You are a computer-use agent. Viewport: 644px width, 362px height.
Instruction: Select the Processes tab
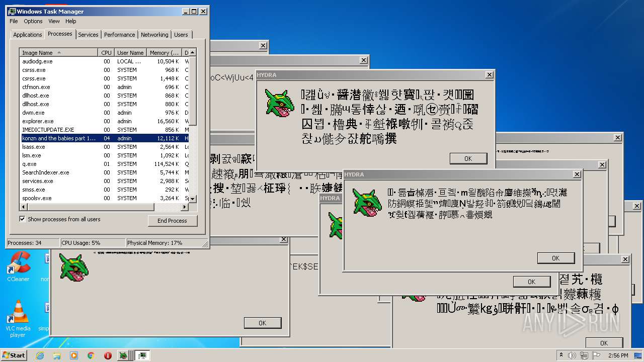60,34
